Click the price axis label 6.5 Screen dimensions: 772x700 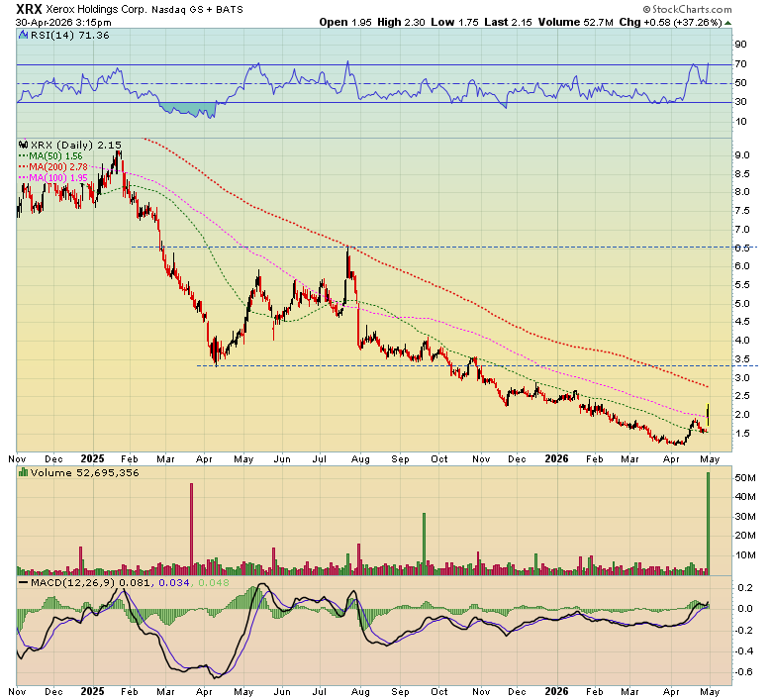point(742,248)
